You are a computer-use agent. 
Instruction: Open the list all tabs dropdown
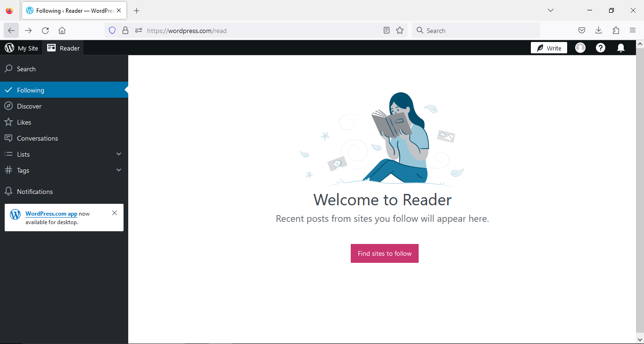(x=550, y=10)
